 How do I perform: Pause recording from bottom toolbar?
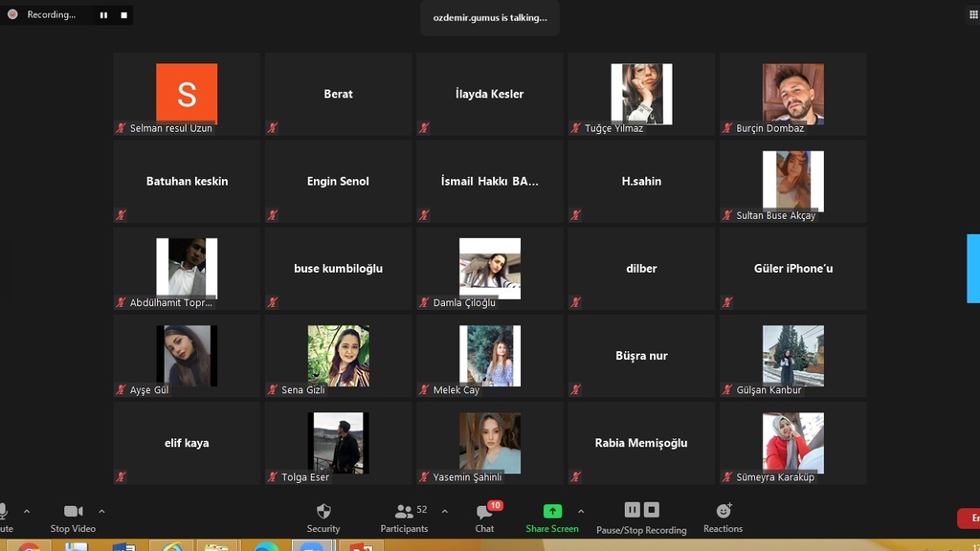pos(632,510)
